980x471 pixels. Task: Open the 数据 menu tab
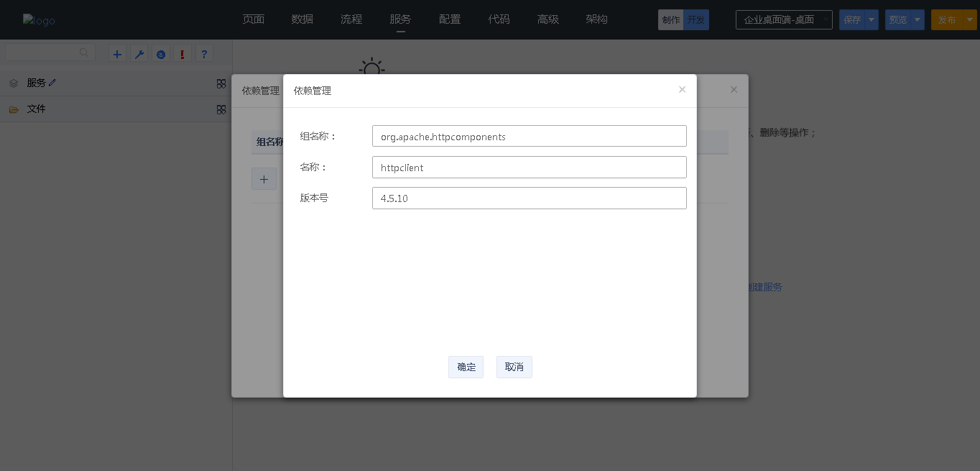(302, 19)
